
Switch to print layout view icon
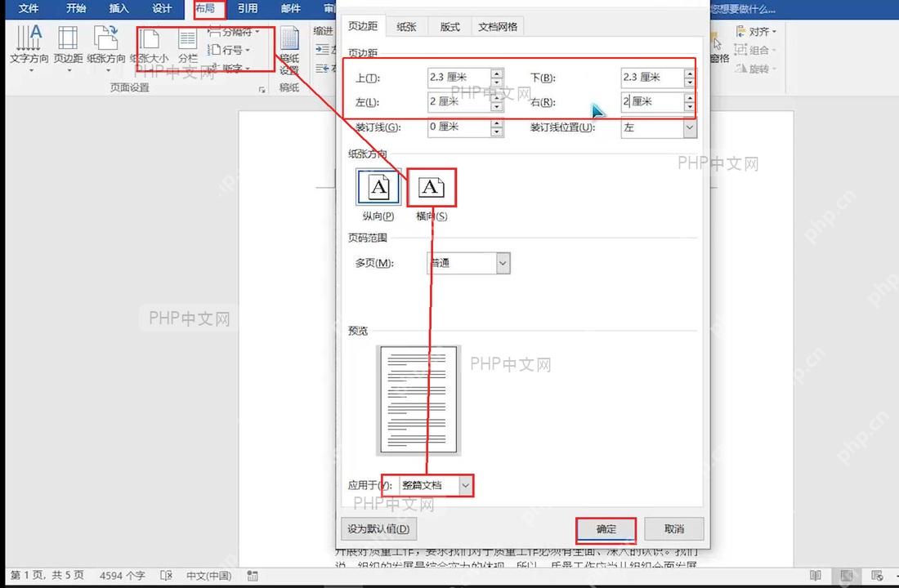pos(846,576)
